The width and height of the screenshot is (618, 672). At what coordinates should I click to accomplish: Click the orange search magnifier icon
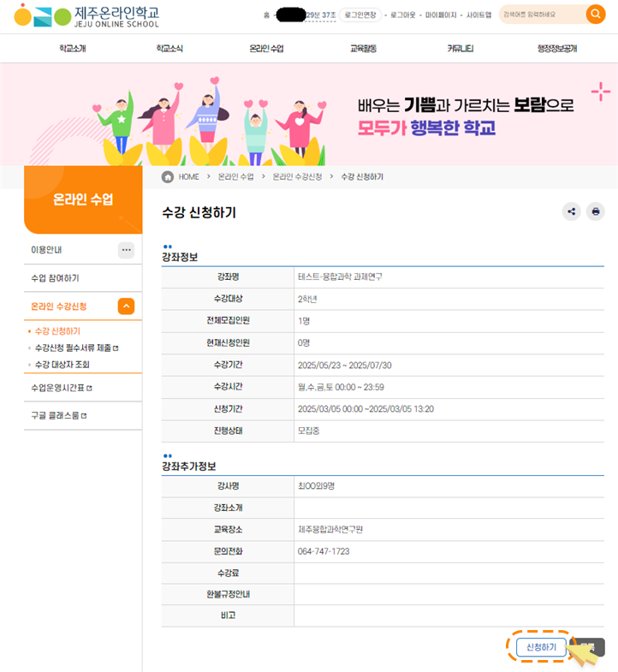[595, 15]
